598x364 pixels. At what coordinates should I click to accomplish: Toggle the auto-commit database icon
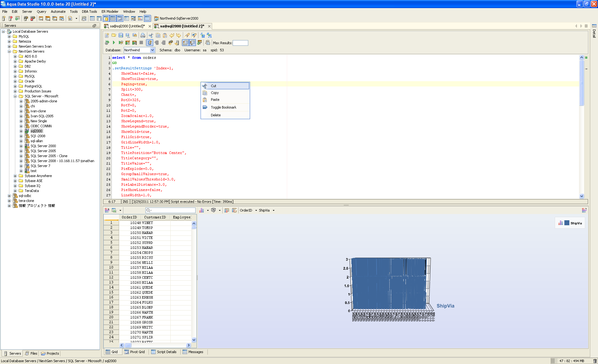click(x=150, y=43)
